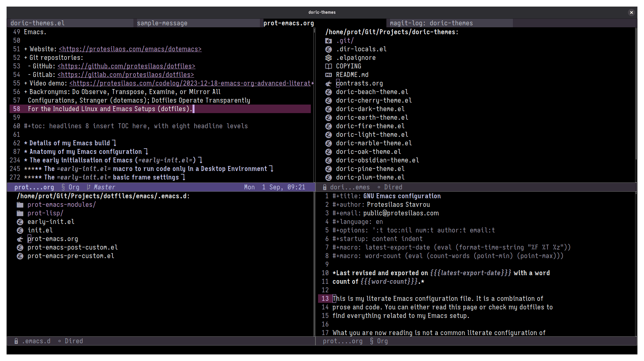Open the magit-log: doric-themes tab
This screenshot has width=644, height=361.
[450, 23]
